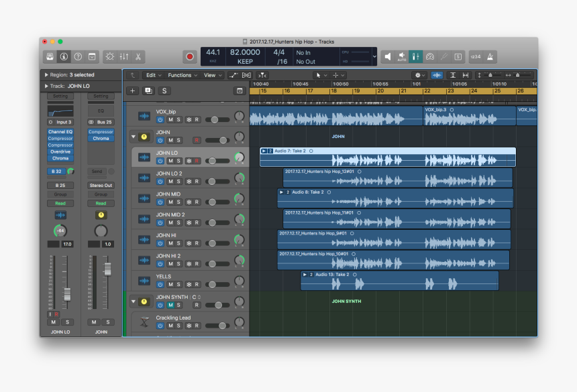Expand the Track: JOHN LO disclosure triangle
This screenshot has width=577, height=392.
(46, 86)
